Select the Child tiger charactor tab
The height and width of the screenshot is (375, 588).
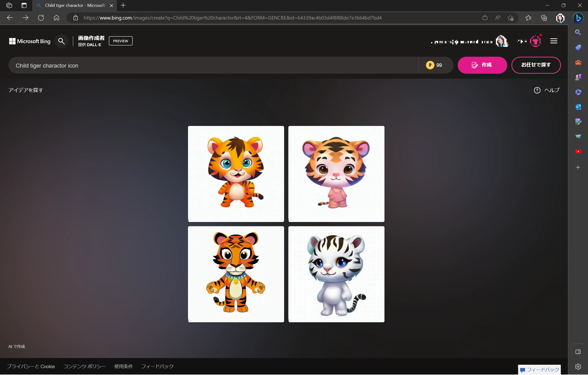[x=75, y=5]
